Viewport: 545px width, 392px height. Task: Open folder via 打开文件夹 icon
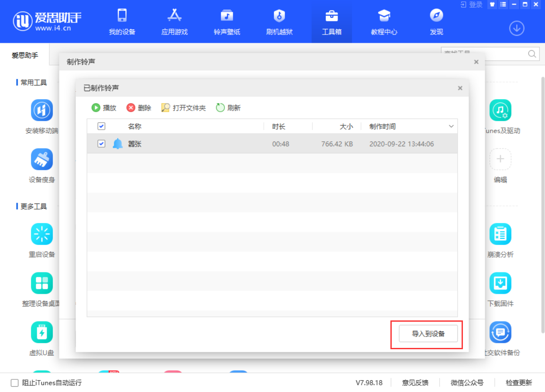click(x=166, y=108)
